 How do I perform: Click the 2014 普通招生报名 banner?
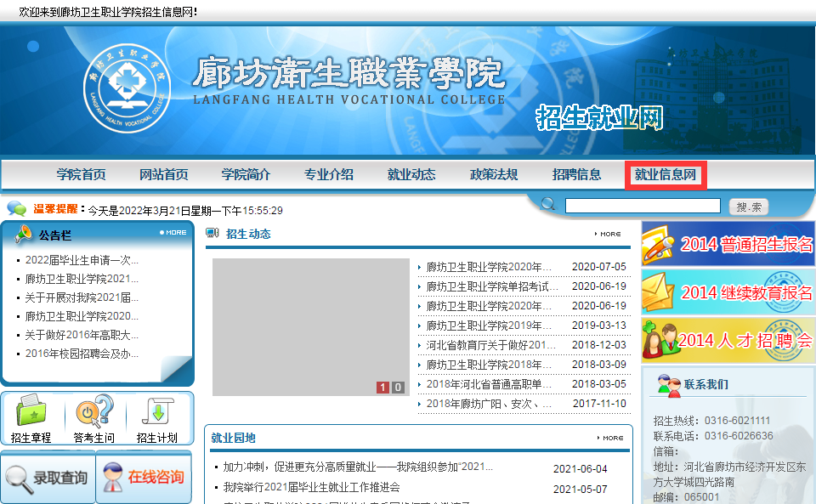(728, 244)
